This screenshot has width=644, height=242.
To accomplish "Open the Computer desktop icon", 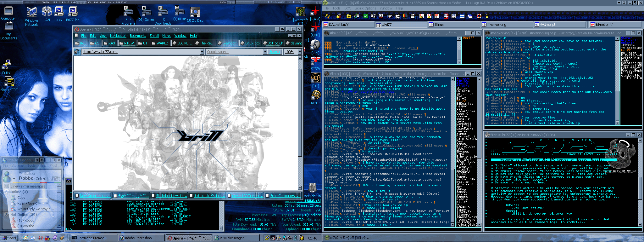I will tap(8, 14).
